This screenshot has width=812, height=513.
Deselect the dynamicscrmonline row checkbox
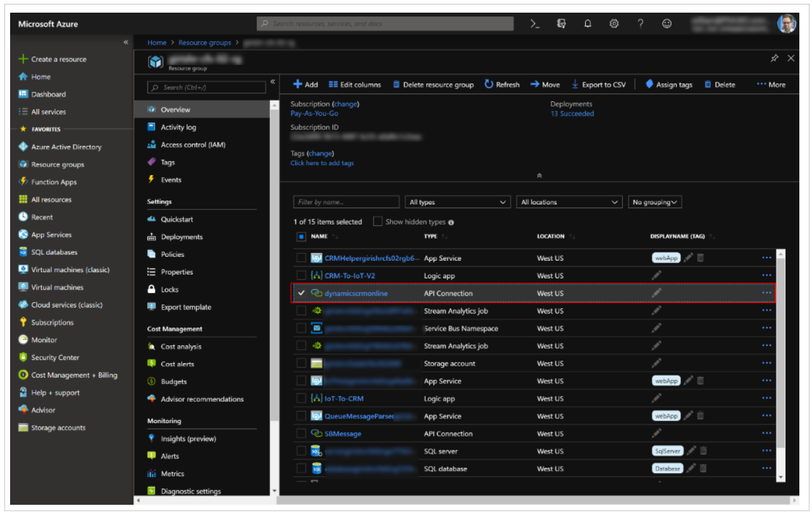(x=301, y=294)
